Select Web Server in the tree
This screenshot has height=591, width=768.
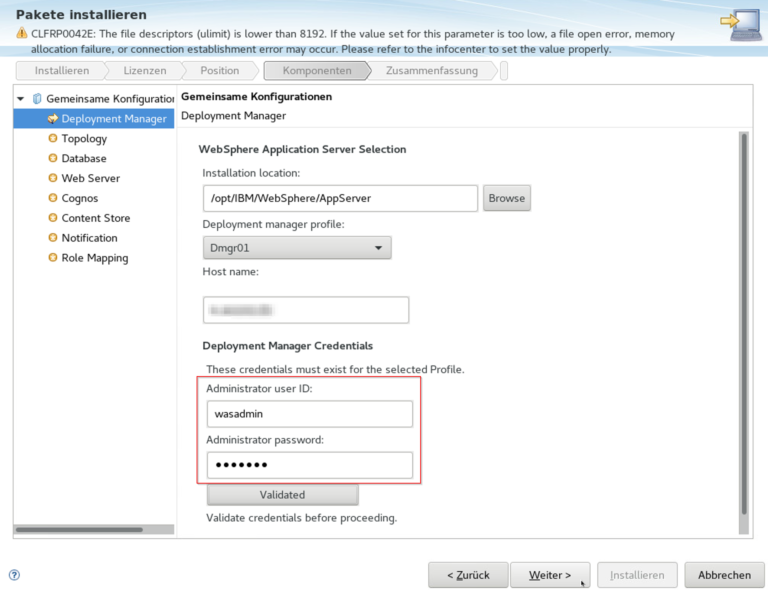[x=91, y=178]
